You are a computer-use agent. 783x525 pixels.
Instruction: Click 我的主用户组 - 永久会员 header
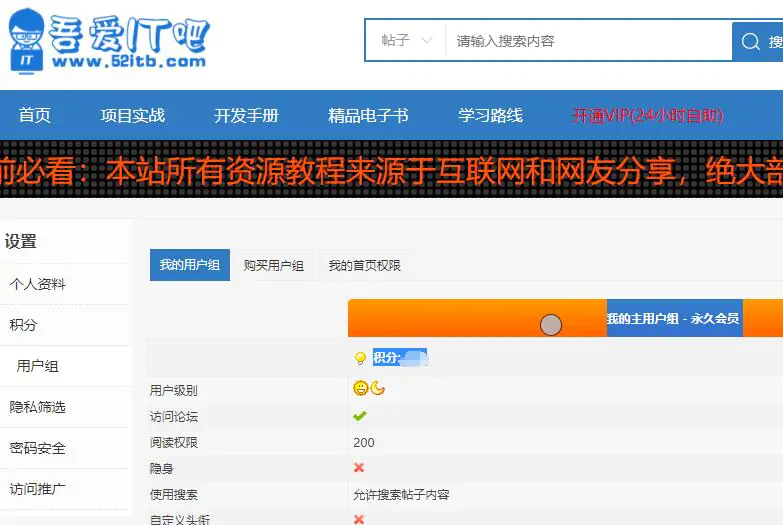pos(675,318)
